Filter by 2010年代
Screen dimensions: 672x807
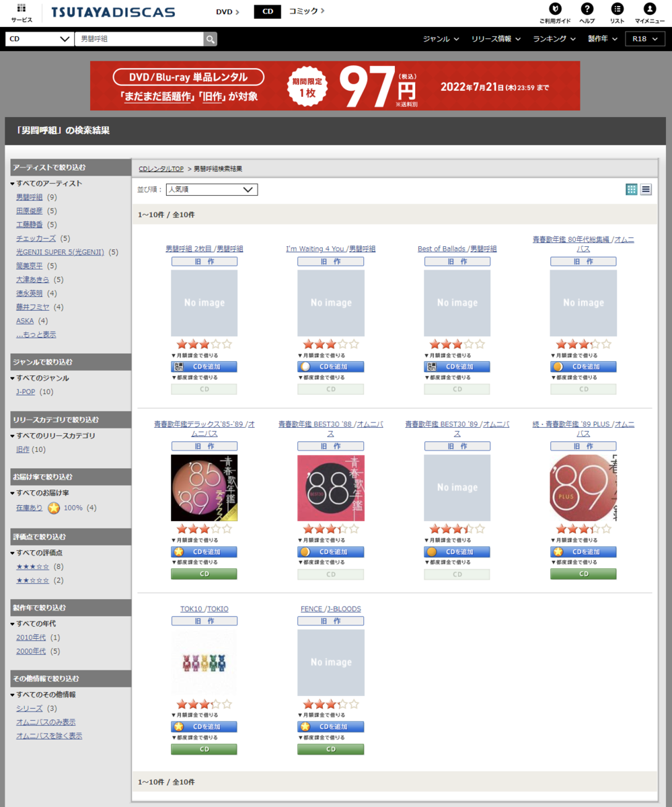[x=31, y=638]
